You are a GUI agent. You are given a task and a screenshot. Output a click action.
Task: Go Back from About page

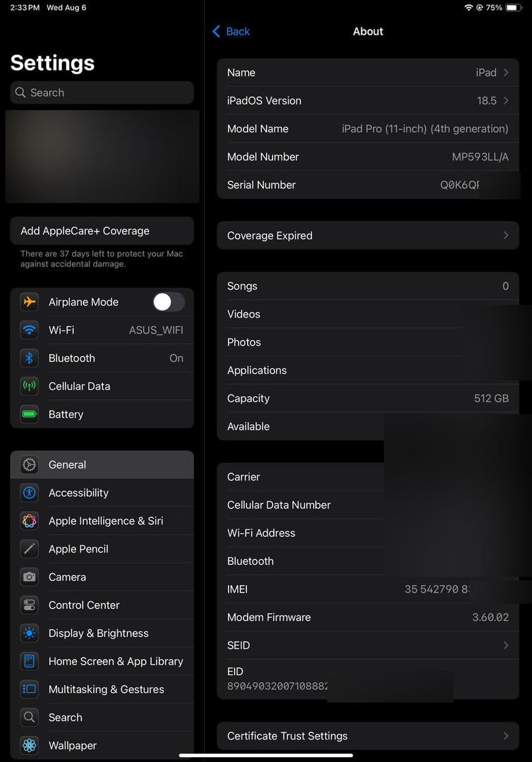coord(231,32)
